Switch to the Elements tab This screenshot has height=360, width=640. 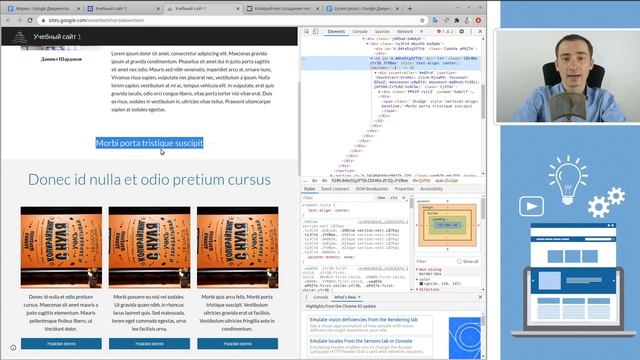coord(336,31)
